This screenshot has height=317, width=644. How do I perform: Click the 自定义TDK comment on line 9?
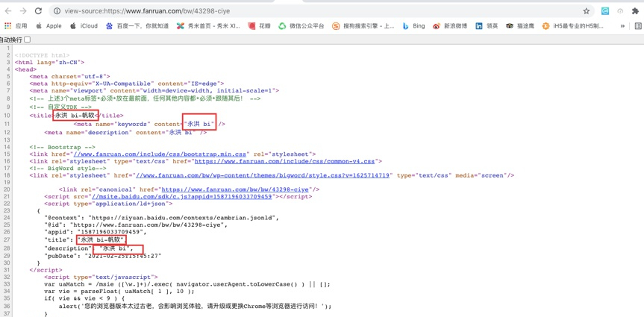pyautogui.click(x=60, y=107)
